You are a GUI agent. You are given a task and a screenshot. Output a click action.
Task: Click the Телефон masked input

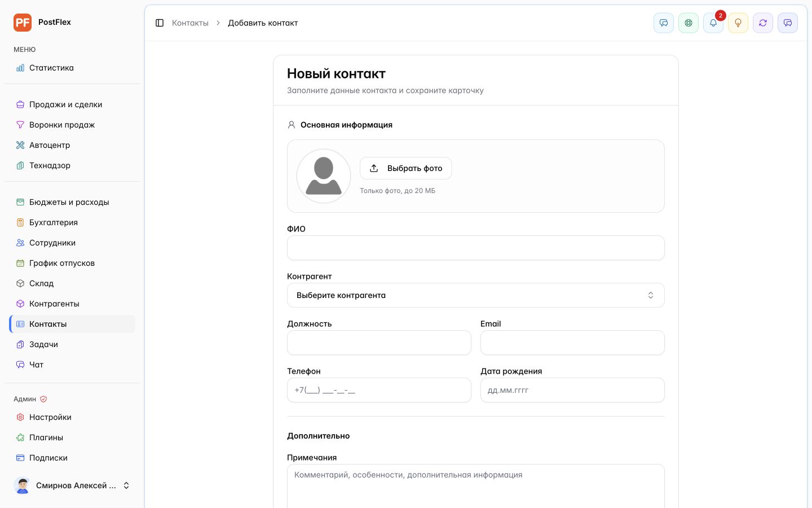coord(379,390)
